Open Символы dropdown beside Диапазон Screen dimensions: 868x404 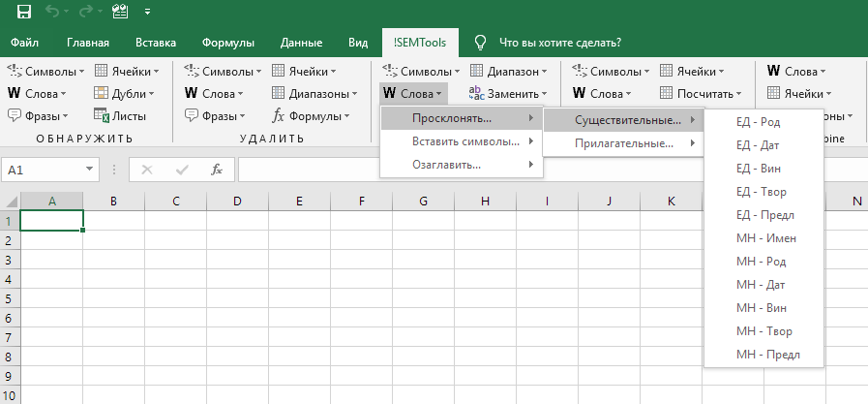(x=421, y=72)
